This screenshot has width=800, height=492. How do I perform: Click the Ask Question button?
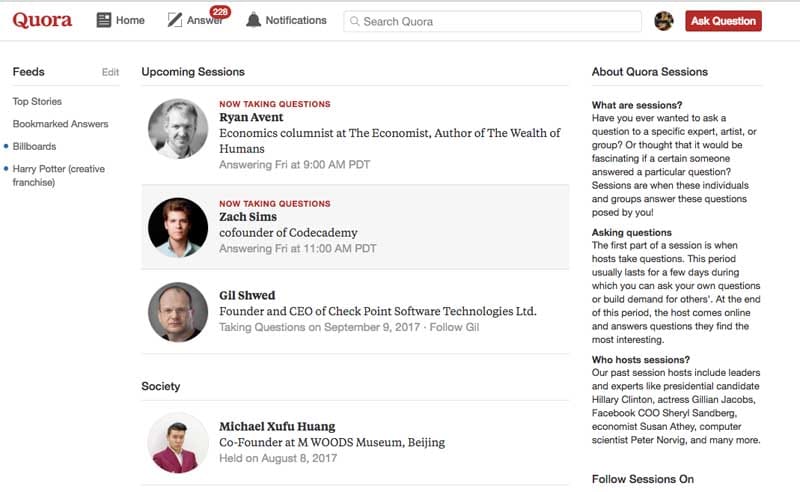point(723,21)
